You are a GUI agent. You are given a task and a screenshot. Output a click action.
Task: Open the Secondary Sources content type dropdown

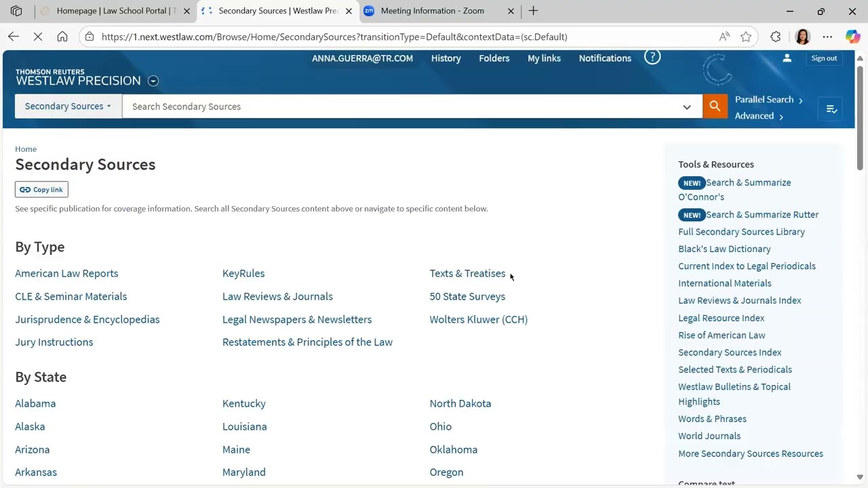tap(68, 106)
